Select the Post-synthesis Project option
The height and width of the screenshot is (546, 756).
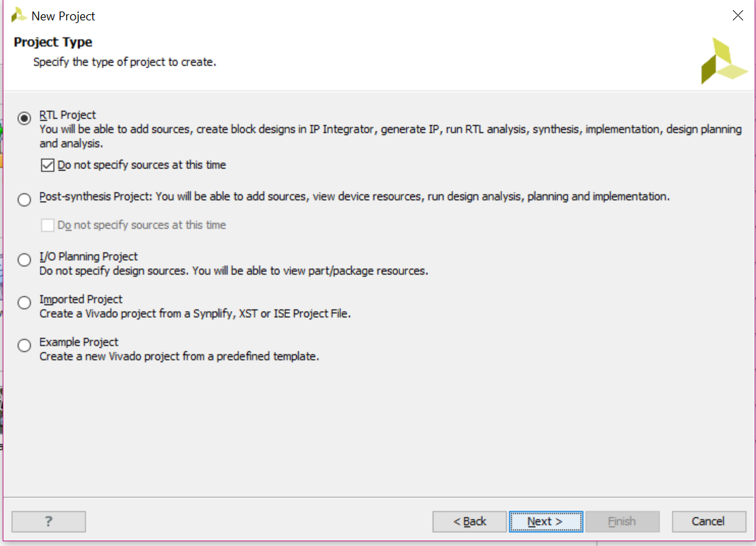(24, 200)
